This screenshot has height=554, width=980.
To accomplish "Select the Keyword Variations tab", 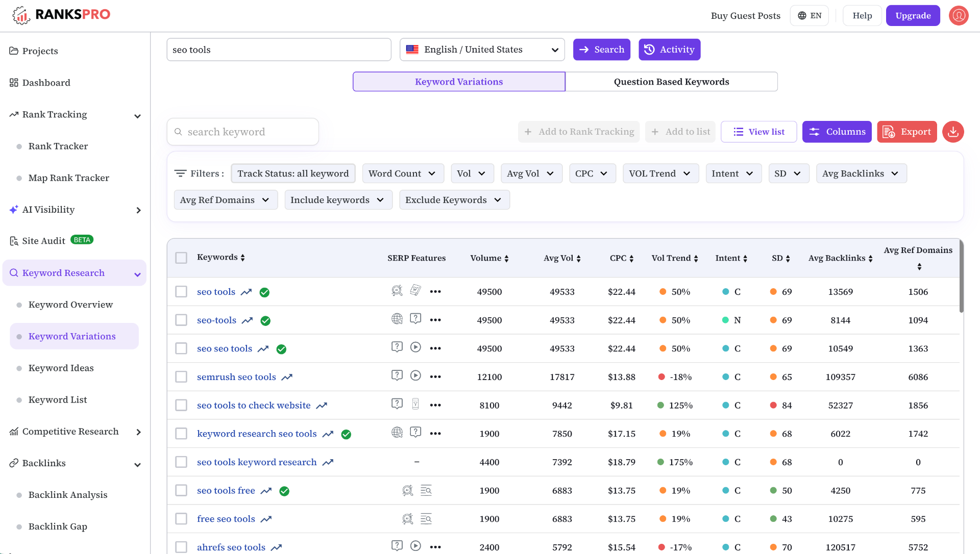I will pos(459,82).
